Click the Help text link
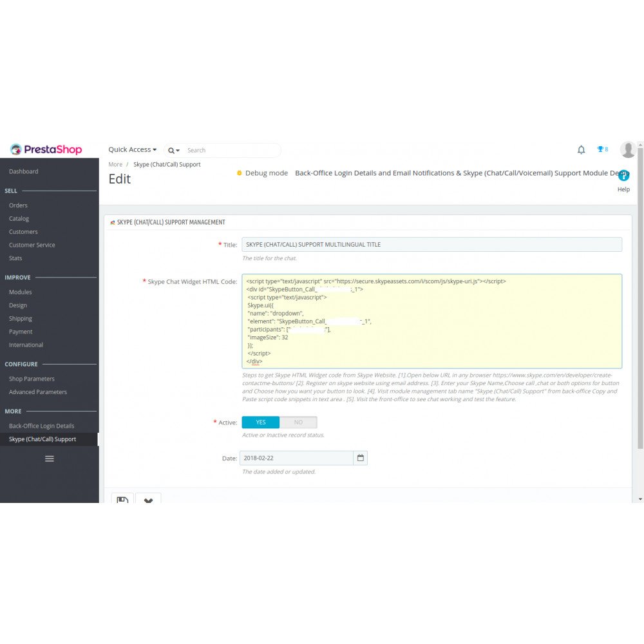The height and width of the screenshot is (644, 644). click(623, 189)
